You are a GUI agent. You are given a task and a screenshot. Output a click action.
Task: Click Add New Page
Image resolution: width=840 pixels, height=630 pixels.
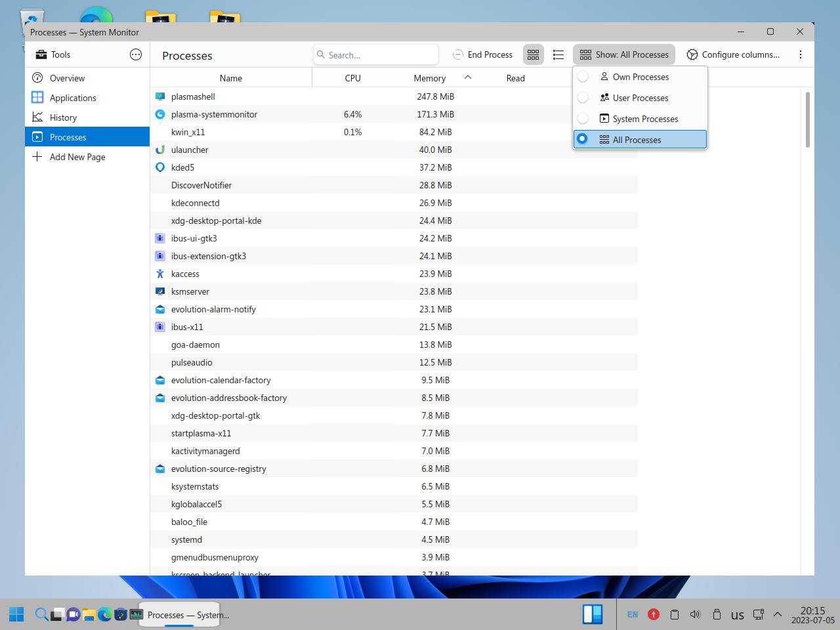point(87,157)
